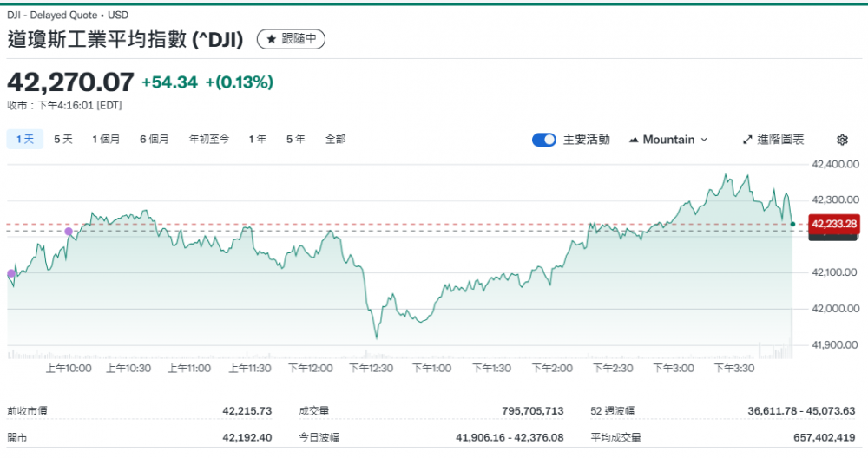The height and width of the screenshot is (458, 868).
Task: Click the green dot at the chart line end
Action: tap(792, 225)
